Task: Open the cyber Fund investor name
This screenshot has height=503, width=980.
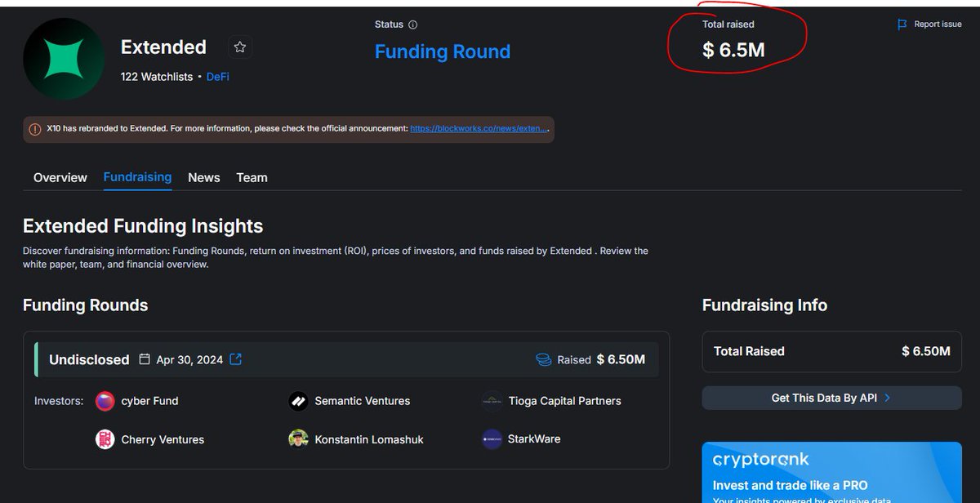Action: tap(149, 401)
